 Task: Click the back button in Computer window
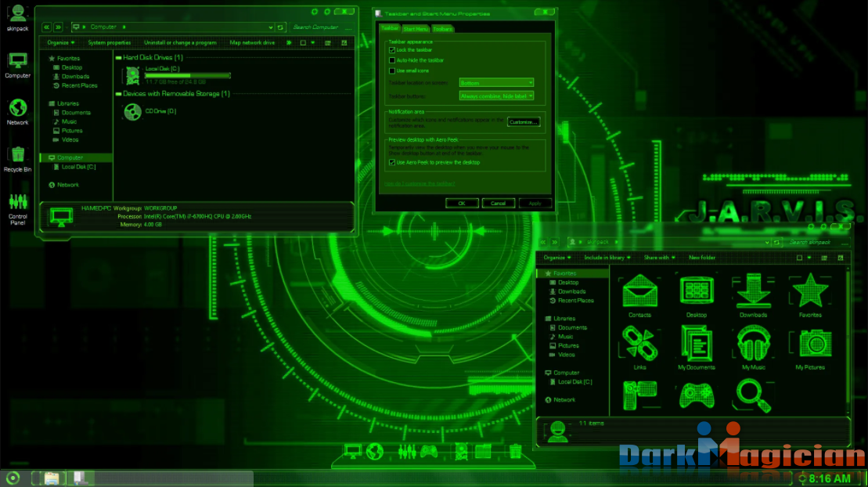point(46,27)
